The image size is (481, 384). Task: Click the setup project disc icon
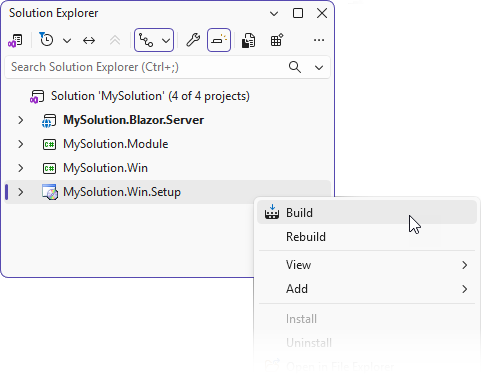point(50,192)
